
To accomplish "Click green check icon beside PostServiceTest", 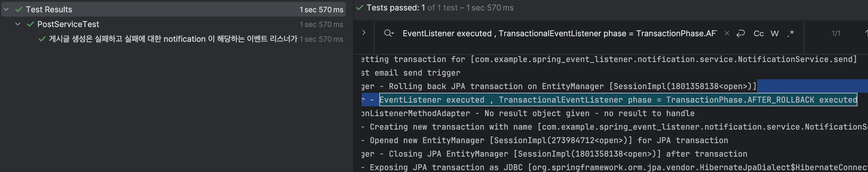I will (30, 24).
